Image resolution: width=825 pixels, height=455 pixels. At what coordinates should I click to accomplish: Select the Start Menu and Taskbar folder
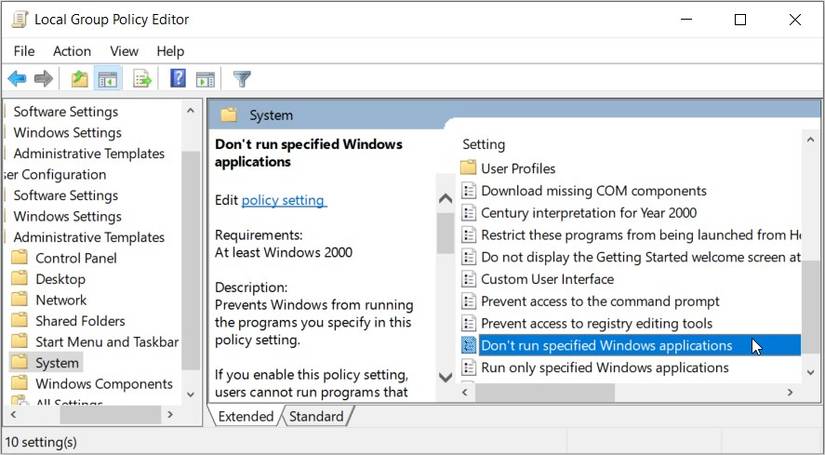(107, 342)
